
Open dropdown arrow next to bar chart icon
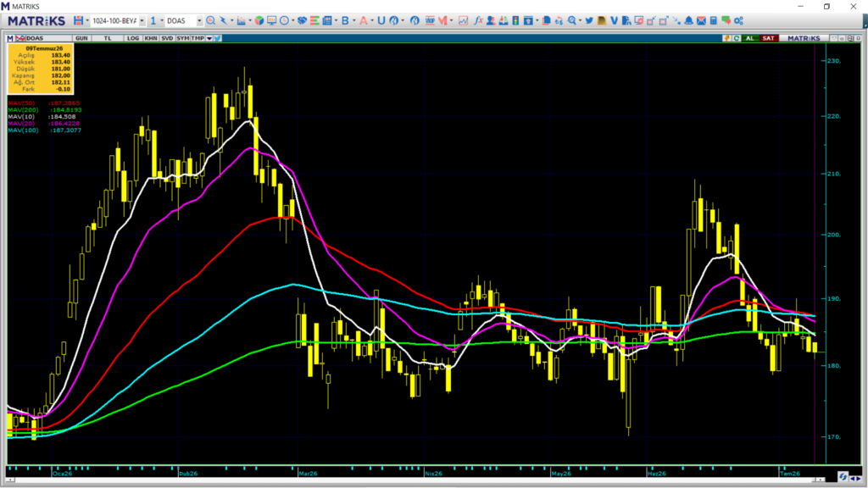tap(250, 20)
